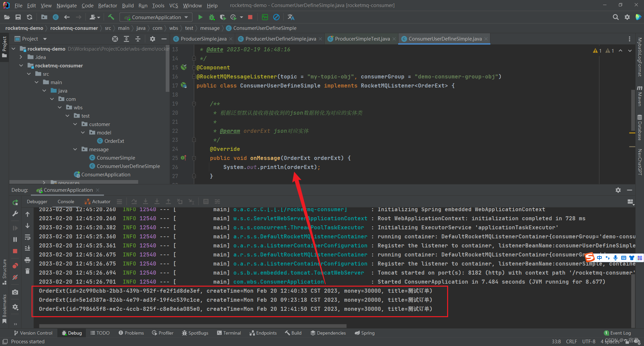
Task: Open Version Control tool window
Action: coord(33,333)
